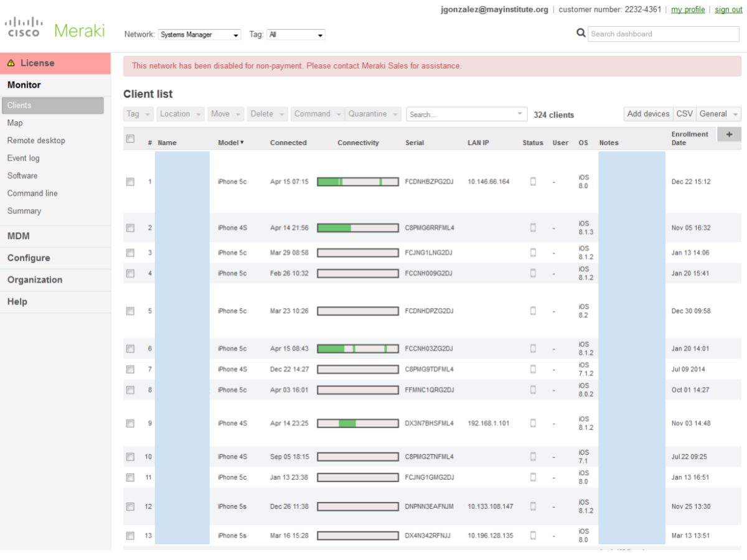Image resolution: width=747 pixels, height=560 pixels.
Task: Open the Summary page
Action: [x=24, y=211]
